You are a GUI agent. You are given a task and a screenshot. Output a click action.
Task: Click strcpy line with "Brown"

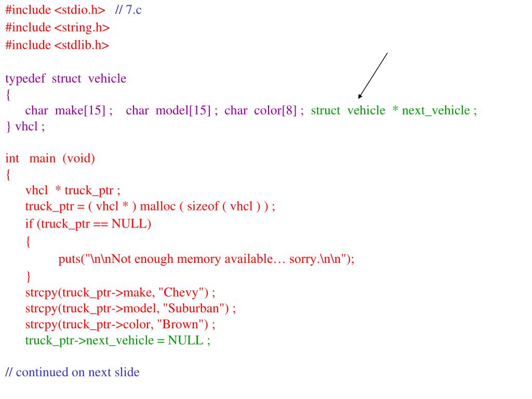[121, 325]
